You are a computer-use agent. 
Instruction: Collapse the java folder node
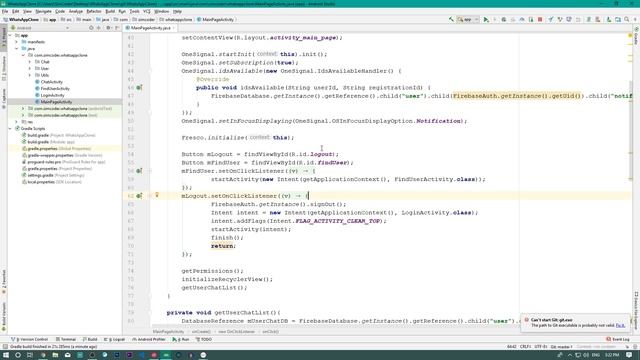[17, 49]
